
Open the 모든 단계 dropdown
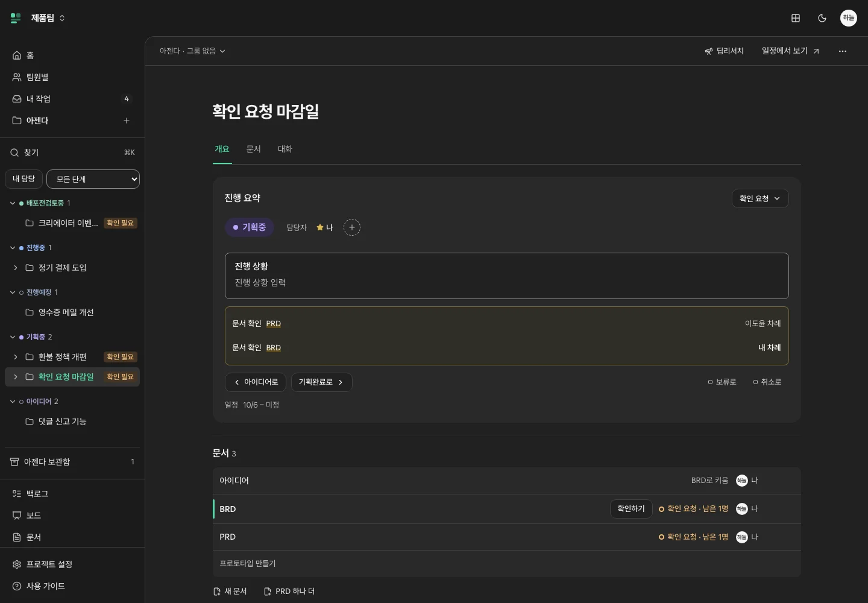pos(93,179)
